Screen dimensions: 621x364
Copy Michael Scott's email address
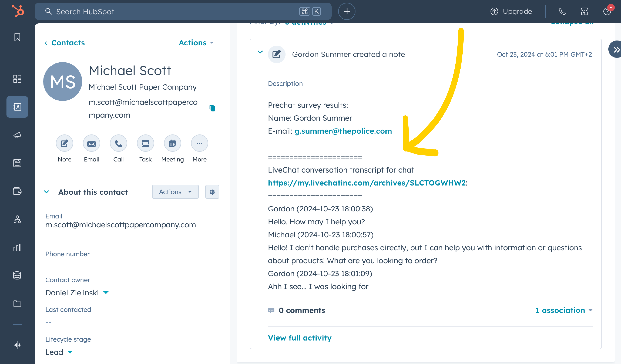pos(212,108)
